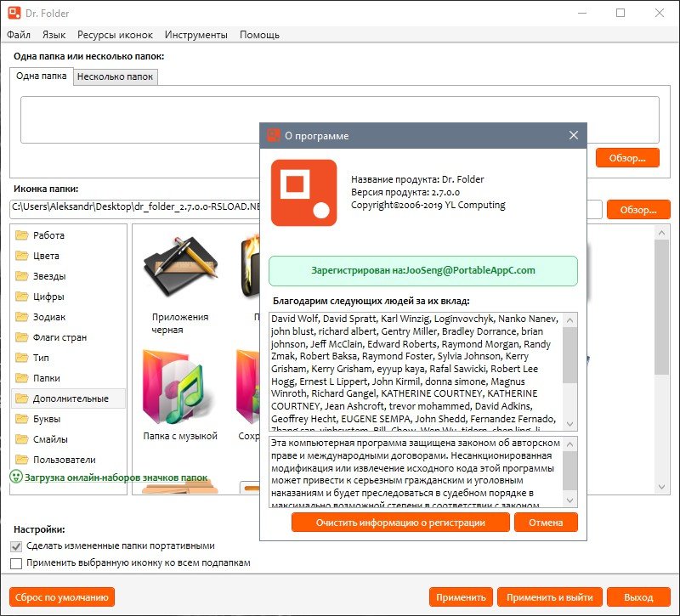Click the license text scrollbar thumb

569,470
